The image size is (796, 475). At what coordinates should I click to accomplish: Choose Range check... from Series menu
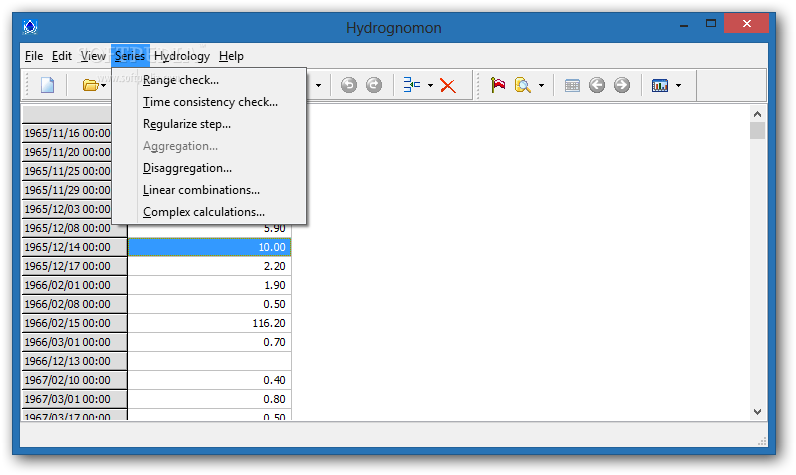coord(209,80)
